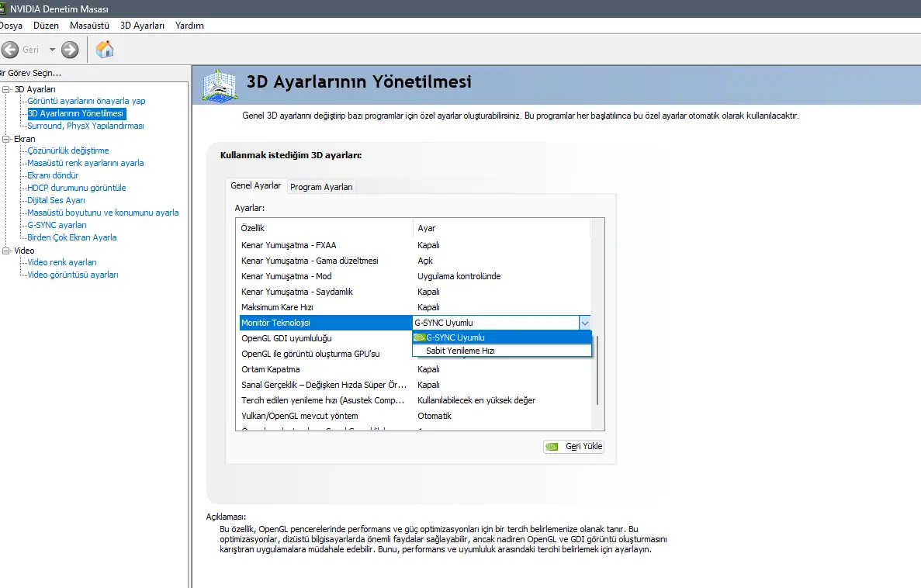Open Çözünürlük değiştirme page
This screenshot has height=588, width=921.
[68, 150]
